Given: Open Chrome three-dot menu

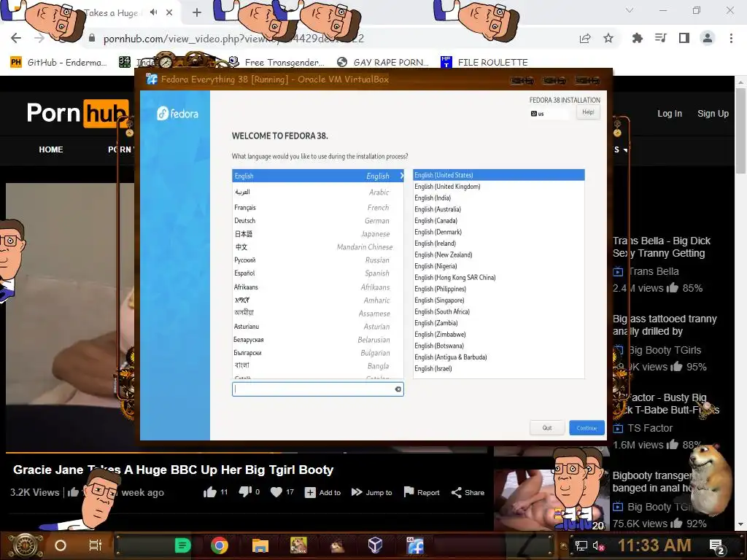Looking at the screenshot, I should click(x=731, y=38).
